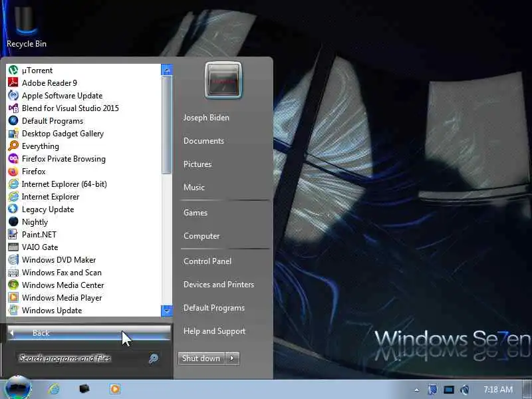Open the Windows Update icon
The height and width of the screenshot is (399, 532).
(x=13, y=310)
